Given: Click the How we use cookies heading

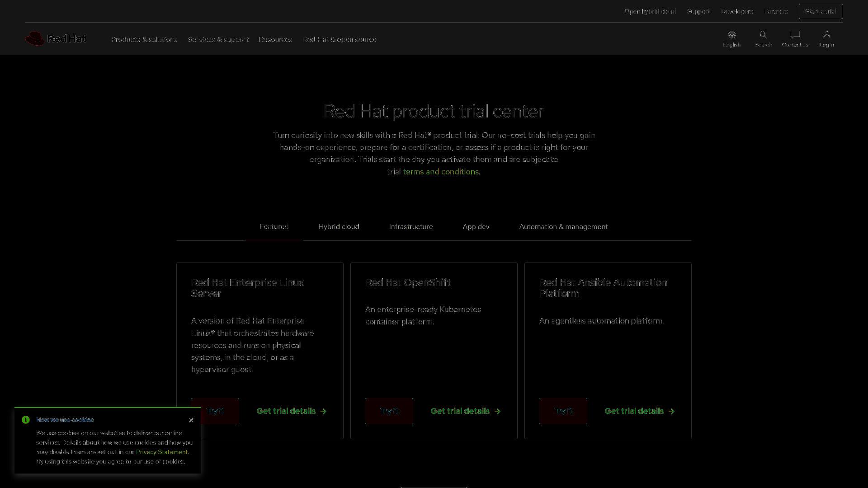Looking at the screenshot, I should pyautogui.click(x=65, y=420).
